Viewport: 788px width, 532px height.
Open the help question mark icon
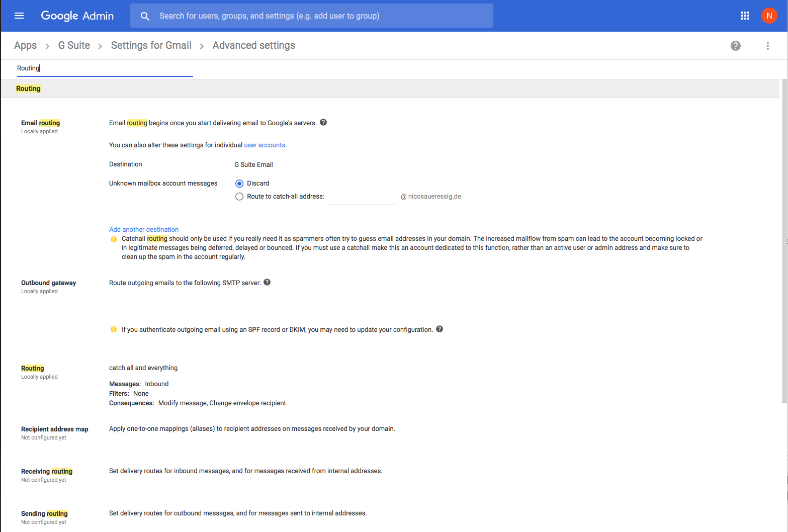(736, 46)
